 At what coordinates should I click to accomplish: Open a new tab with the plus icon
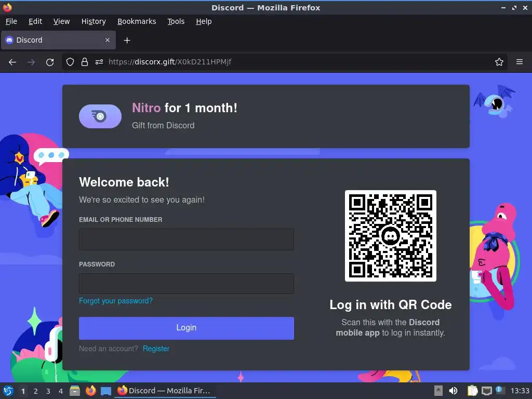click(x=127, y=41)
